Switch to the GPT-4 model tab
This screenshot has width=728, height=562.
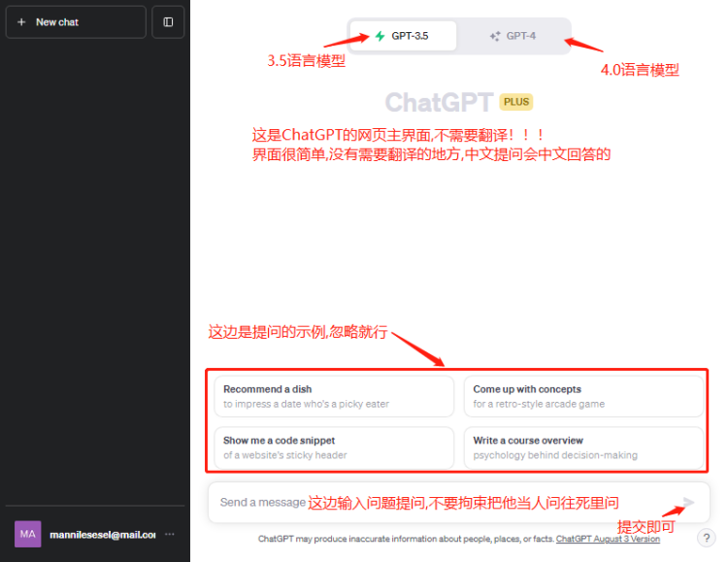coord(513,36)
